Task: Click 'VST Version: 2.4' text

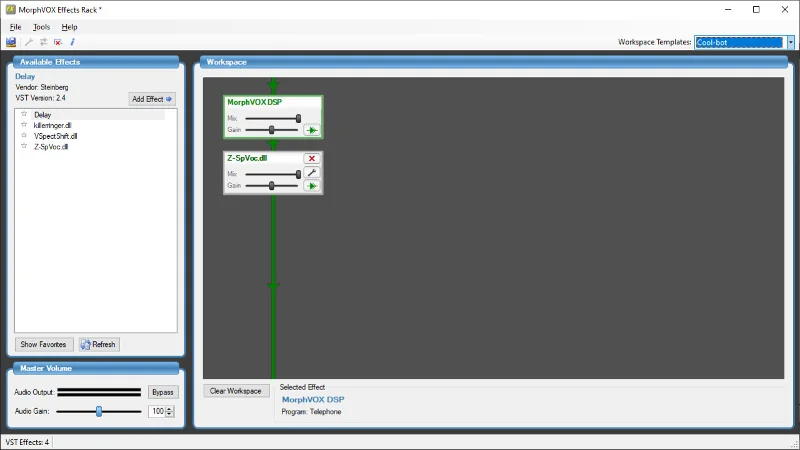Action: tap(40, 98)
